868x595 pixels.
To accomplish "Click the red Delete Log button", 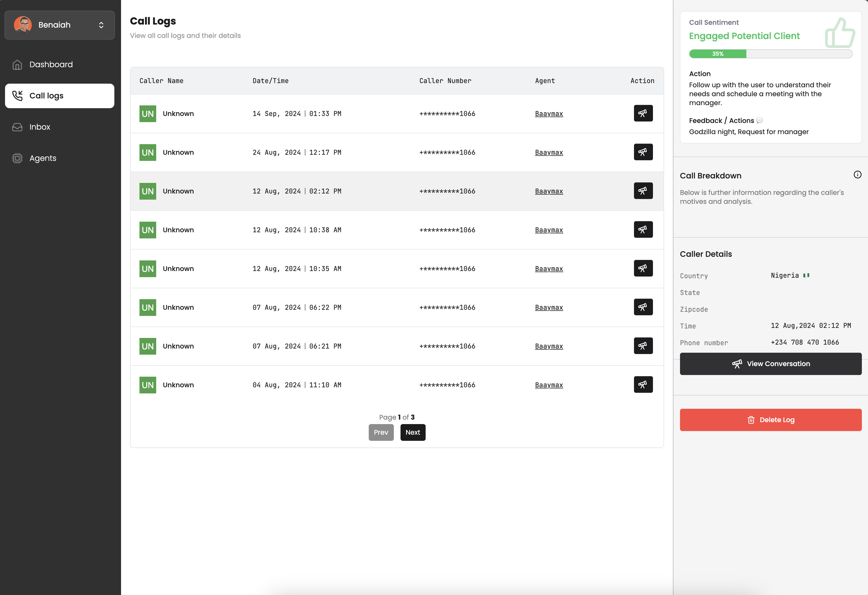I will click(771, 420).
